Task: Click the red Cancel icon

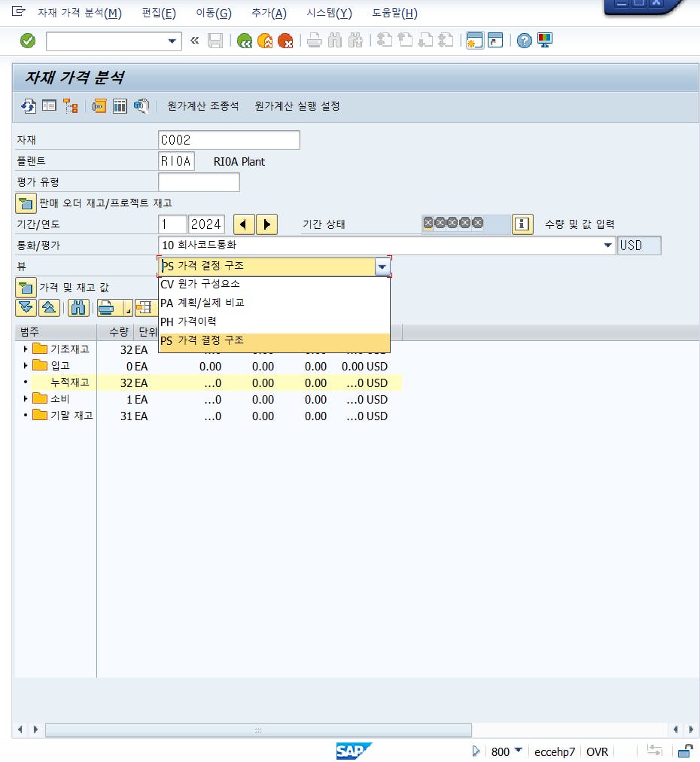Action: click(x=285, y=41)
